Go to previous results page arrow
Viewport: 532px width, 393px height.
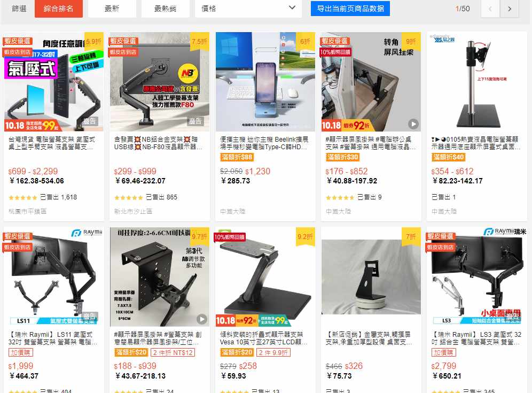coord(490,9)
